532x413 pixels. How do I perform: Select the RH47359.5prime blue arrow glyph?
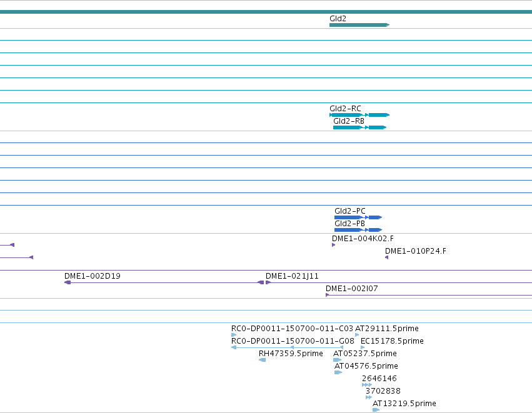point(263,360)
